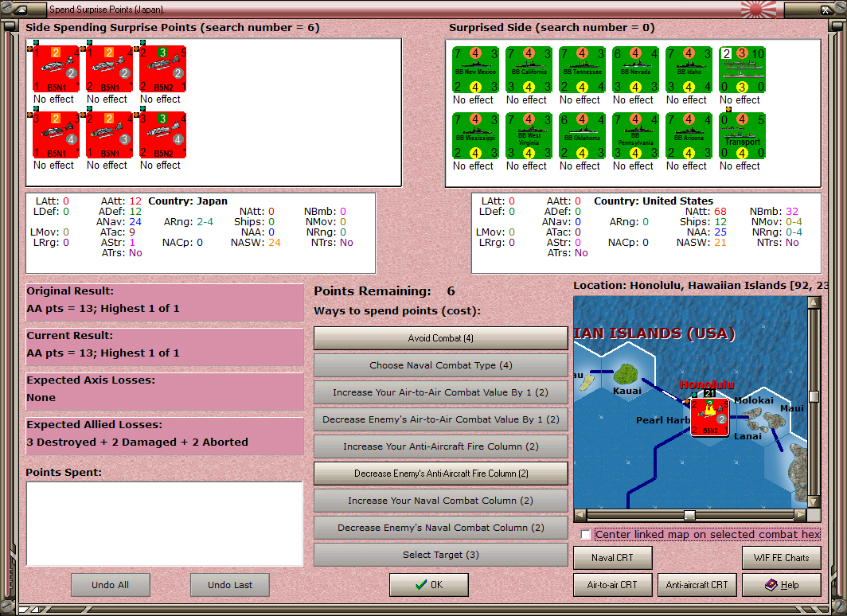This screenshot has width=847, height=616.
Task: Click the purple help book icon
Action: 771,585
